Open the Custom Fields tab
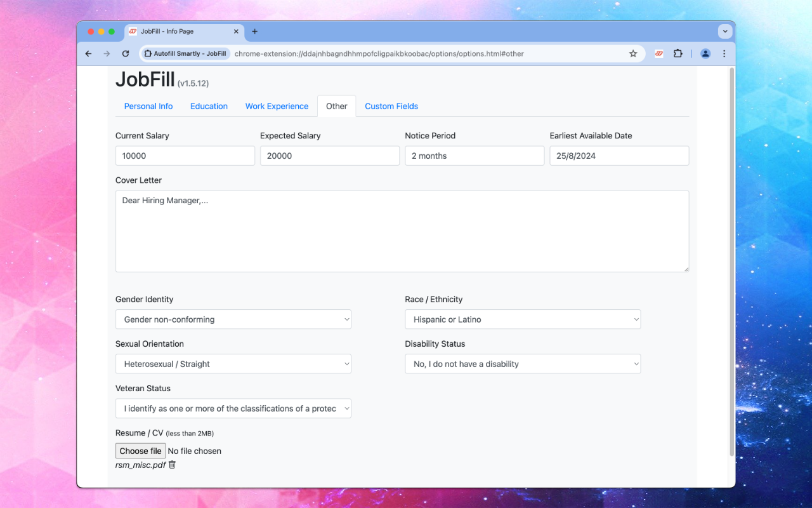This screenshot has width=812, height=508. click(391, 106)
